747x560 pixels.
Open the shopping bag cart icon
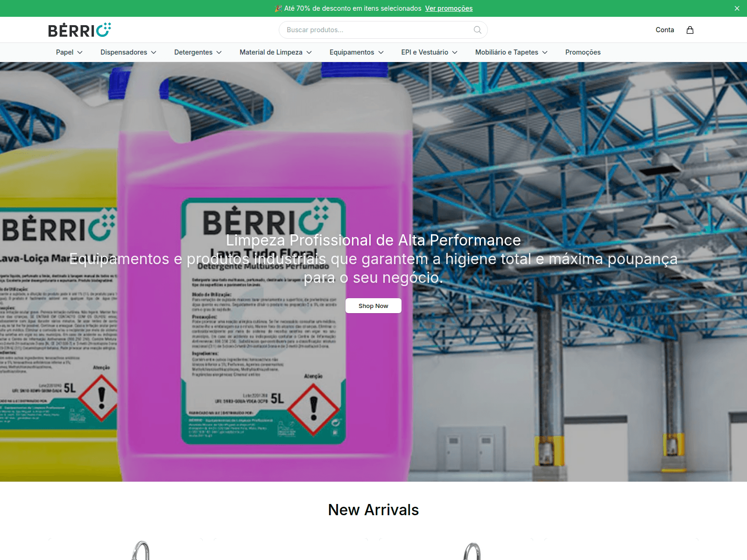coord(690,30)
